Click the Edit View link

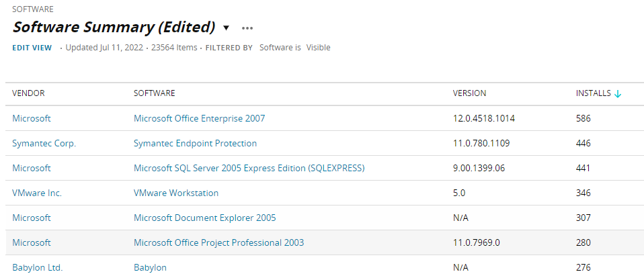[32, 48]
